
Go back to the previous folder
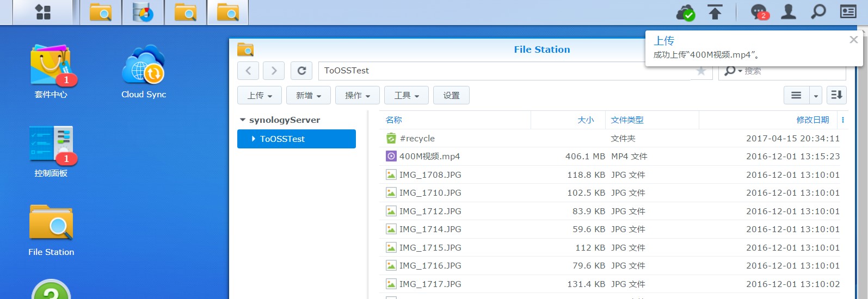pos(248,71)
